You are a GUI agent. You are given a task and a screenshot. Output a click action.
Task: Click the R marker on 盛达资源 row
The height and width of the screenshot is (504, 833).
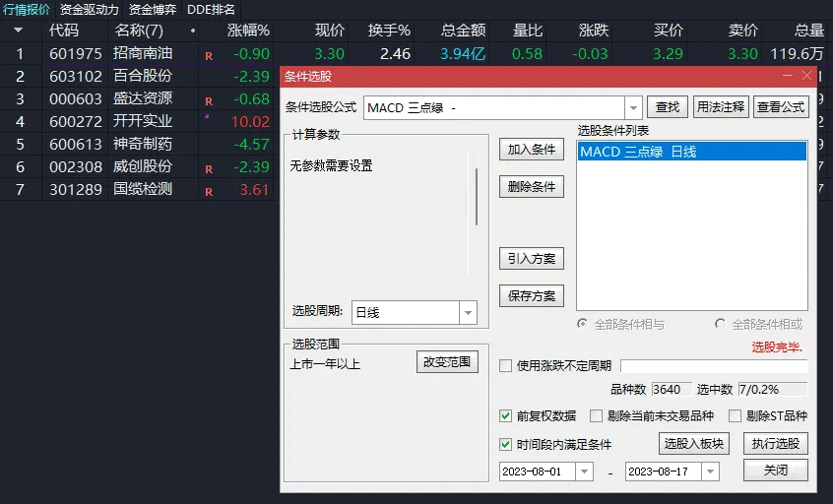click(x=209, y=101)
